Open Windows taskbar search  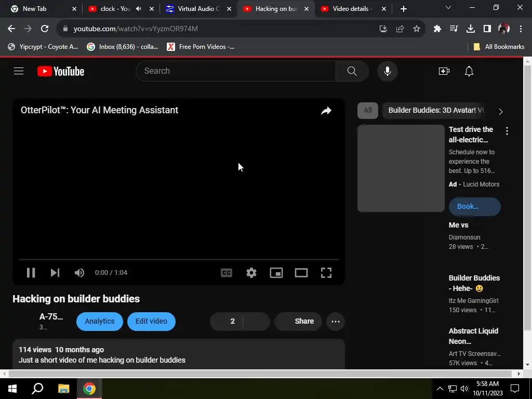37,389
